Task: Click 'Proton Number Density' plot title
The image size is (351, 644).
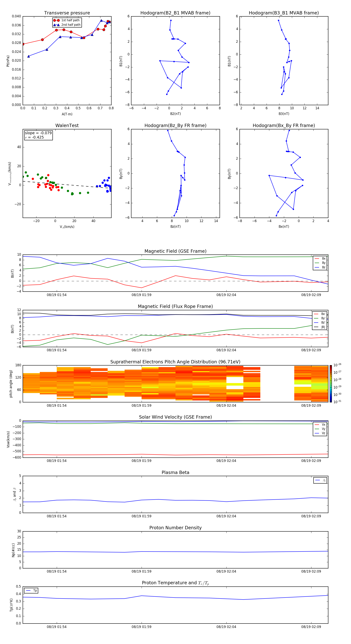Action: point(175,528)
